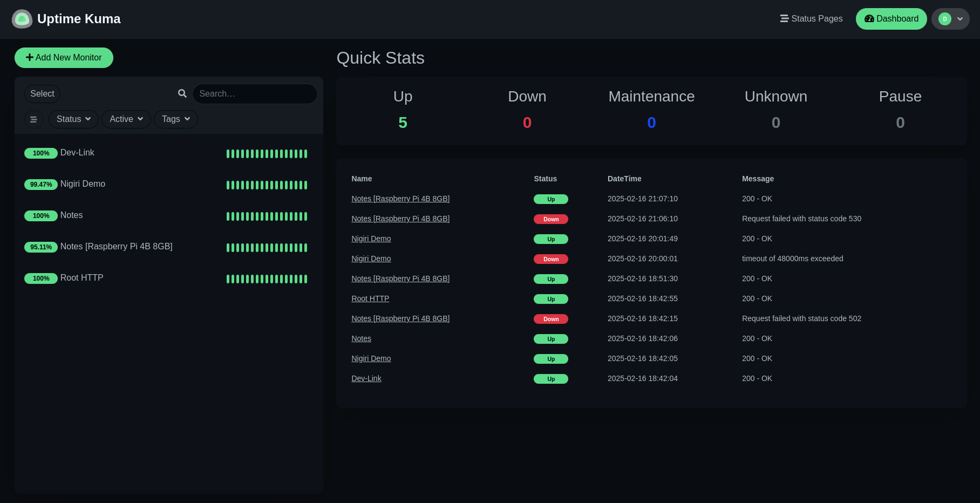Go to the Dashboard tab
Viewport: 980px width, 503px height.
coord(891,19)
